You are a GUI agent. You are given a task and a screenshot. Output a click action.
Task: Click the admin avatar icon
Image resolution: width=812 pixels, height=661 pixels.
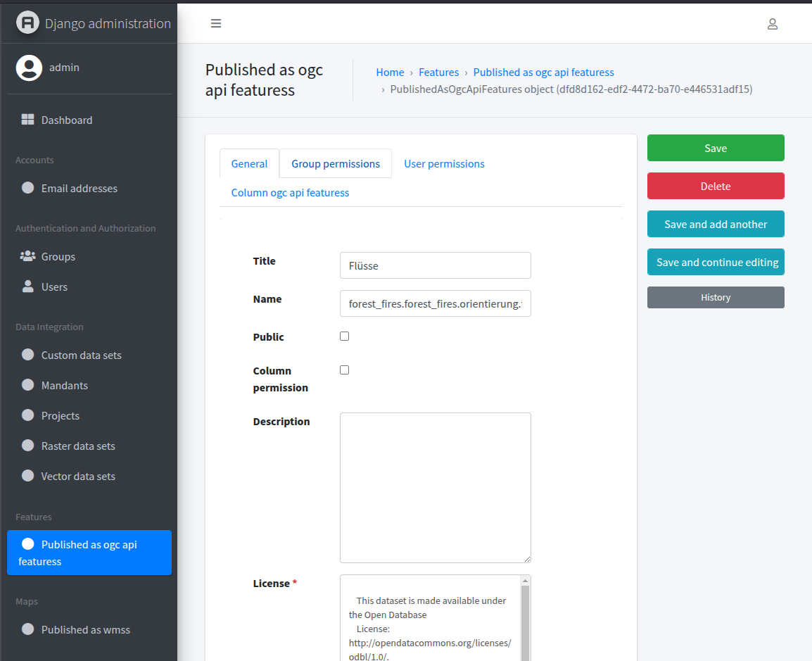click(29, 68)
